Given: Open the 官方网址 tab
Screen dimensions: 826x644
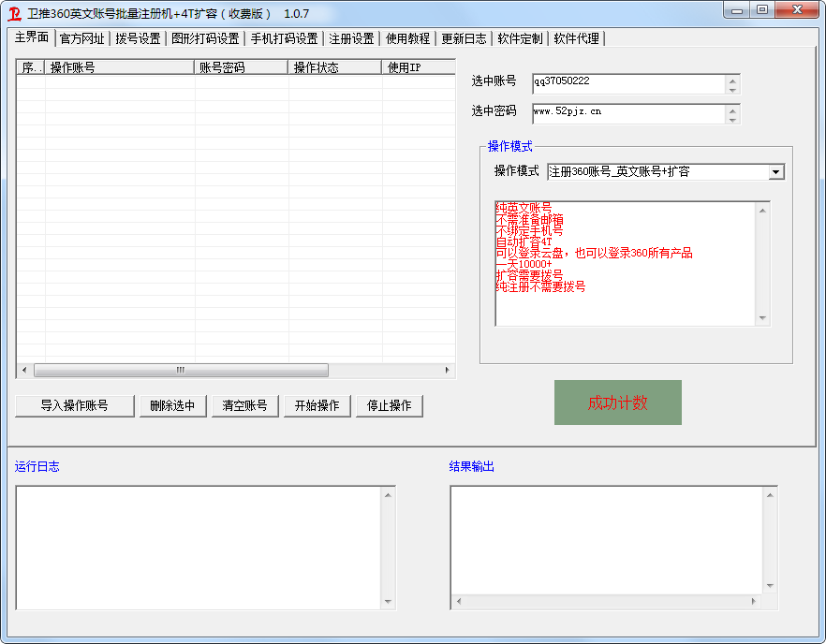Looking at the screenshot, I should point(81,38).
